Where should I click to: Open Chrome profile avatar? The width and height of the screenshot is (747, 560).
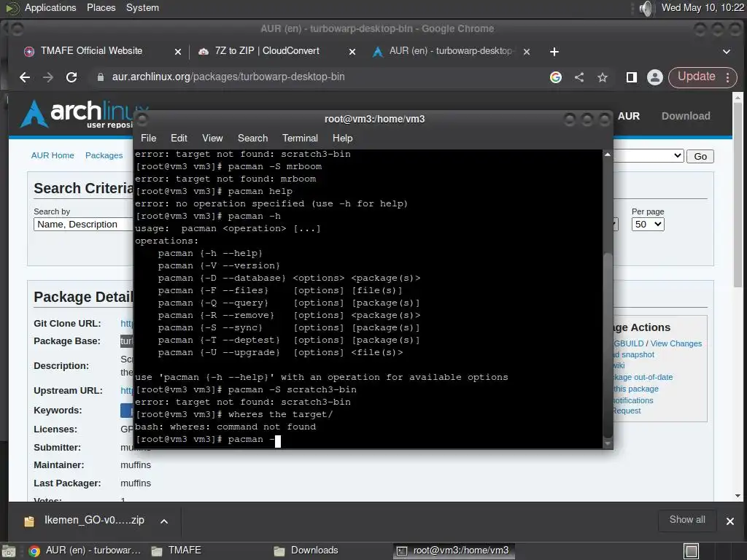655,77
